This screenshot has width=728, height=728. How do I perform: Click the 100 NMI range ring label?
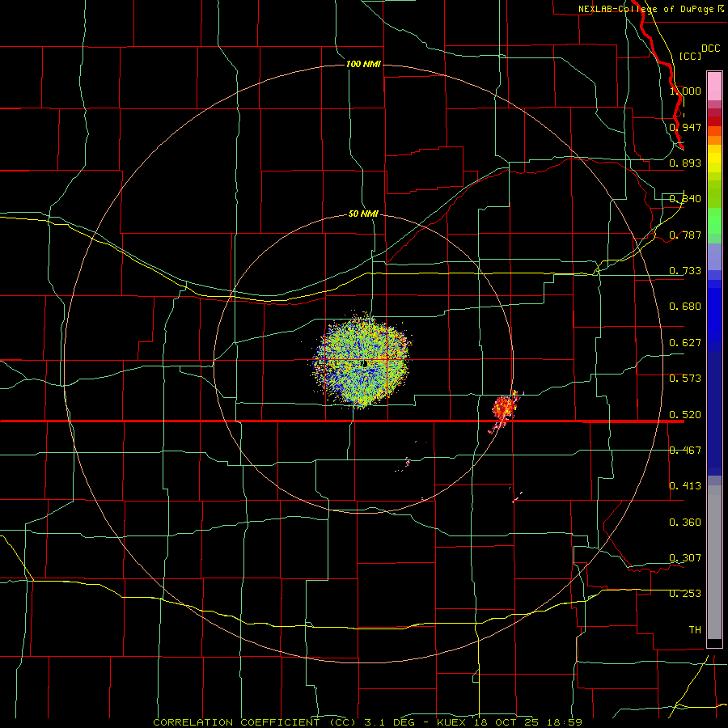point(363,64)
